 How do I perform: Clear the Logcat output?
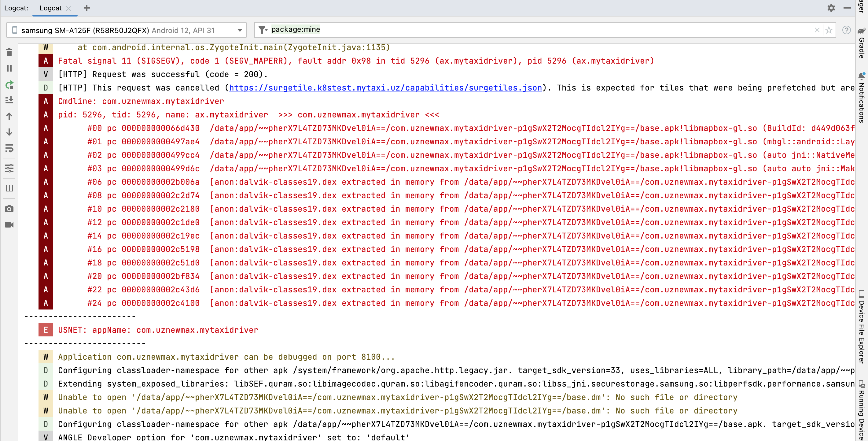coord(9,52)
